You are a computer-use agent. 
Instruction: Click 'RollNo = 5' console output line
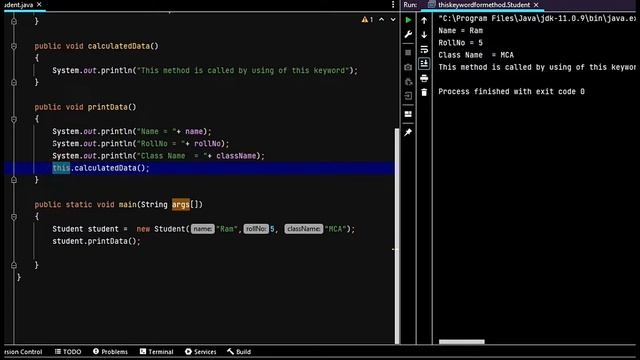coord(460,43)
